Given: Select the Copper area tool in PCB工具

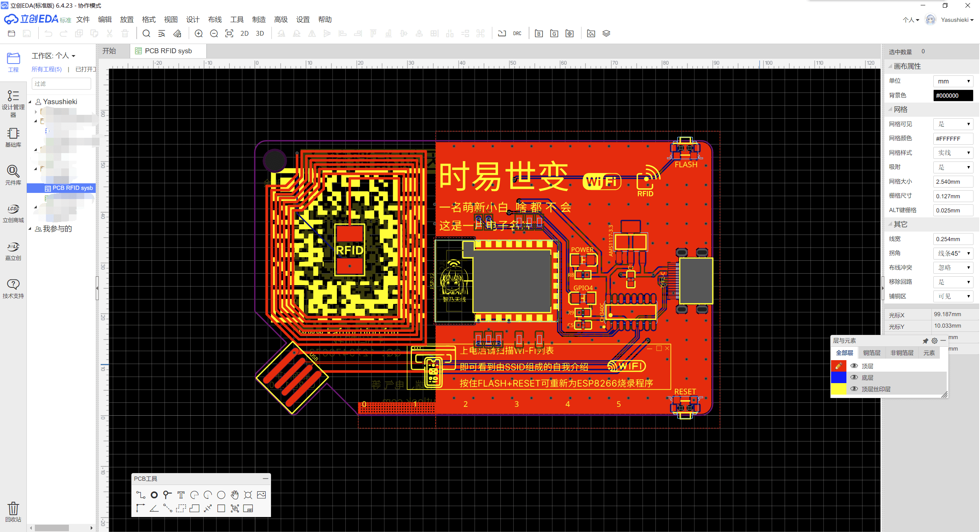Looking at the screenshot, I should [x=181, y=508].
